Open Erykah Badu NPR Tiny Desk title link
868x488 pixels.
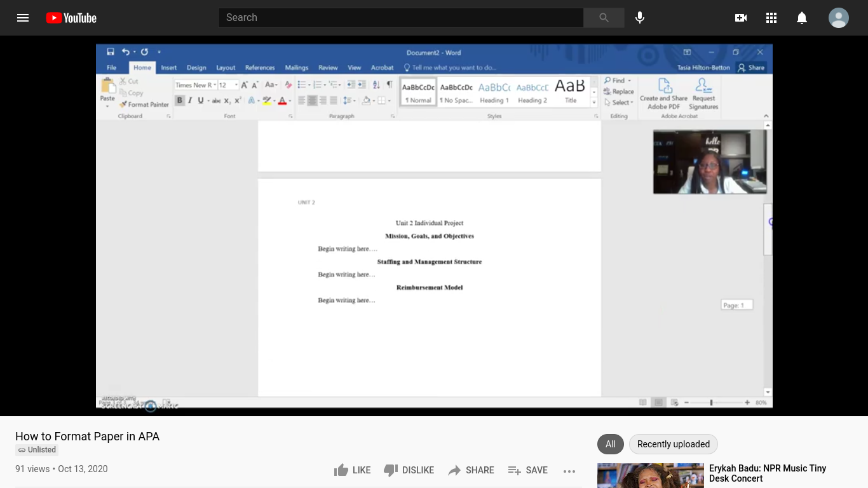[x=767, y=473]
